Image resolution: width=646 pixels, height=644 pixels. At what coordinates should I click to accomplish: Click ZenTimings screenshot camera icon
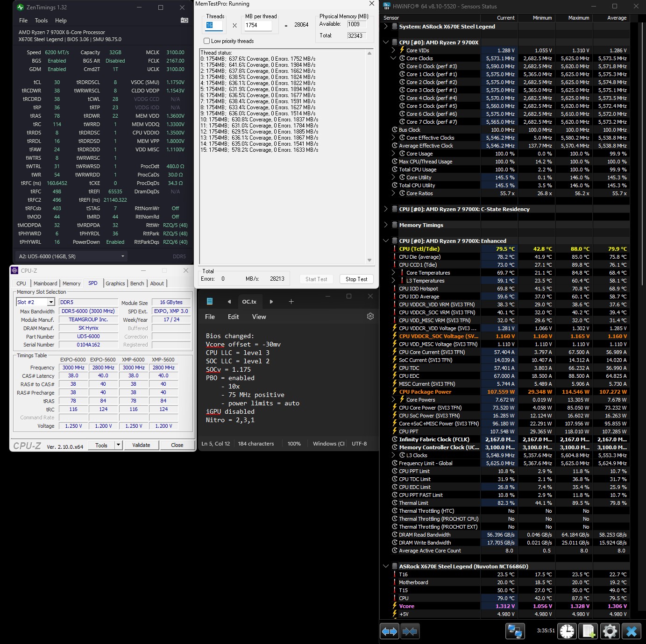[x=185, y=20]
